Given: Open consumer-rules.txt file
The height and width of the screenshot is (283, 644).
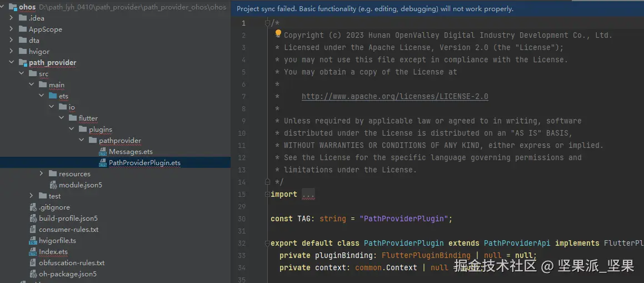Looking at the screenshot, I should 68,229.
